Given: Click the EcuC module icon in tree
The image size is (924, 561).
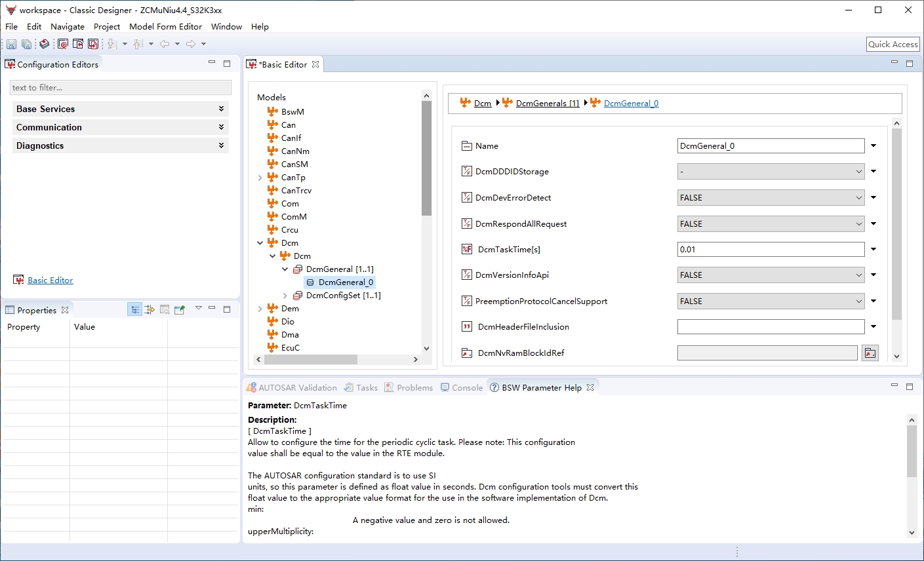Looking at the screenshot, I should tap(273, 347).
